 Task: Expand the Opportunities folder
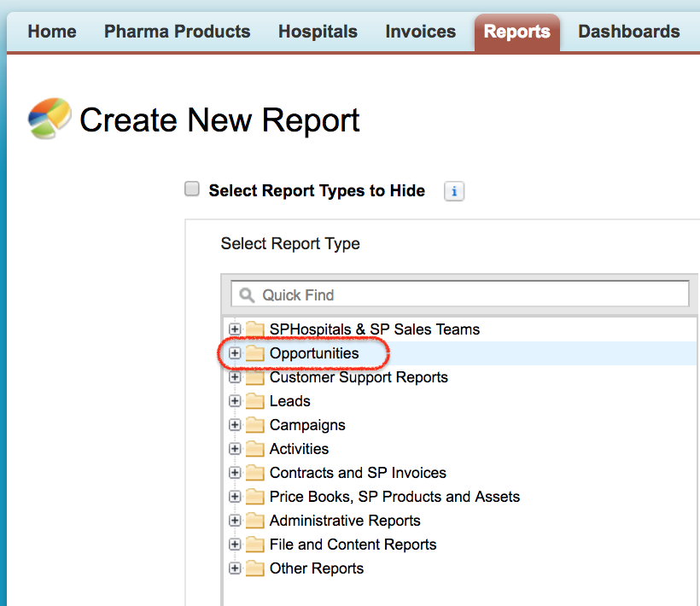click(x=235, y=353)
